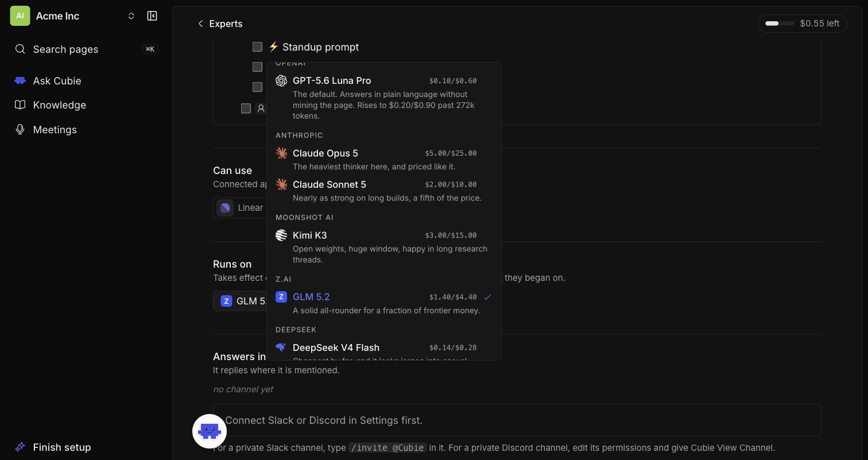Click the Runs on heading

pyautogui.click(x=232, y=264)
